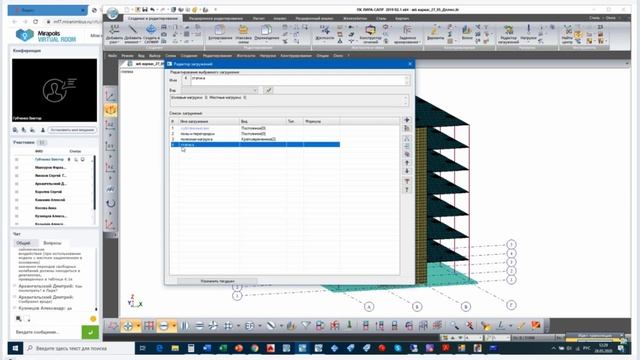
Task: Click the magnifier icon in bottom toolbar
Action: [454, 326]
